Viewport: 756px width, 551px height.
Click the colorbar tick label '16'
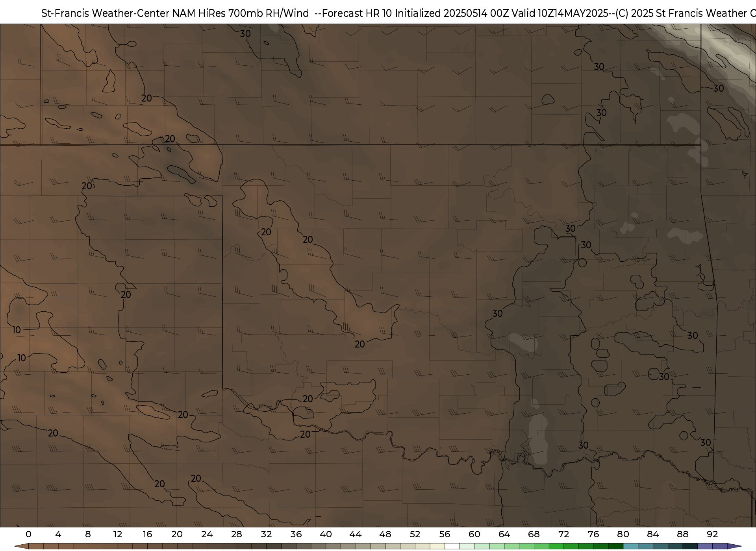pos(147,534)
